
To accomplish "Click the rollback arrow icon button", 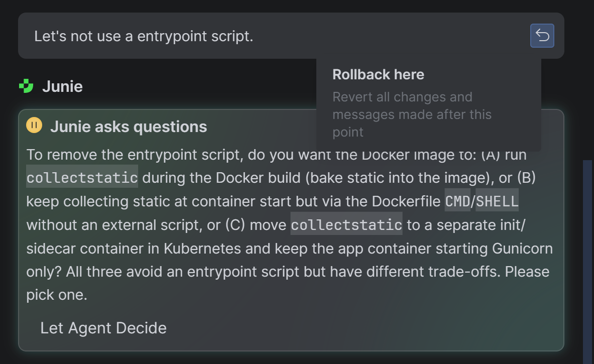I will [x=542, y=36].
